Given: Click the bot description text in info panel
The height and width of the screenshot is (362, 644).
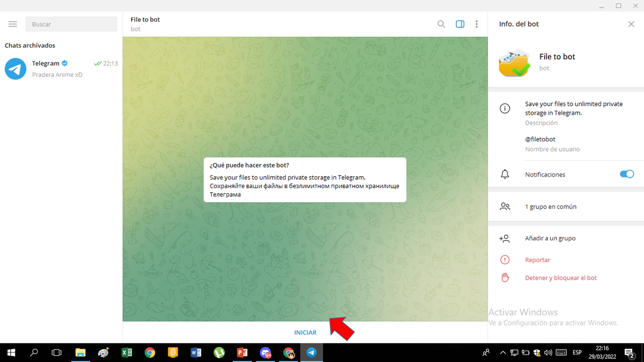Looking at the screenshot, I should pos(574,108).
